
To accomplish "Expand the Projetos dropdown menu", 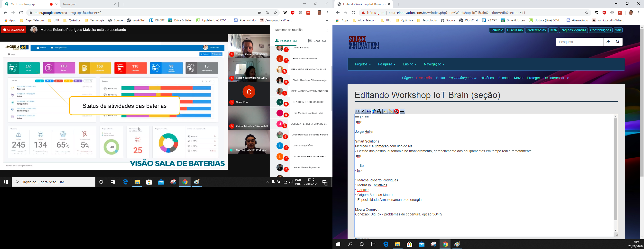I will [362, 64].
